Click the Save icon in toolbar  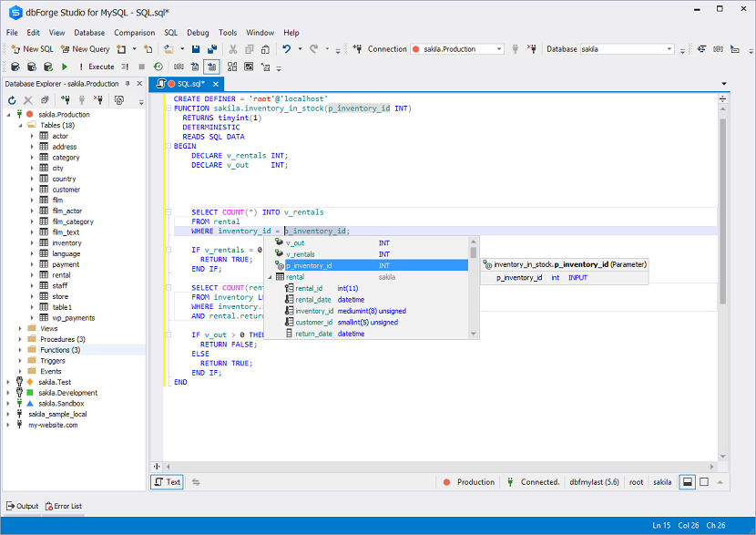pyautogui.click(x=195, y=49)
